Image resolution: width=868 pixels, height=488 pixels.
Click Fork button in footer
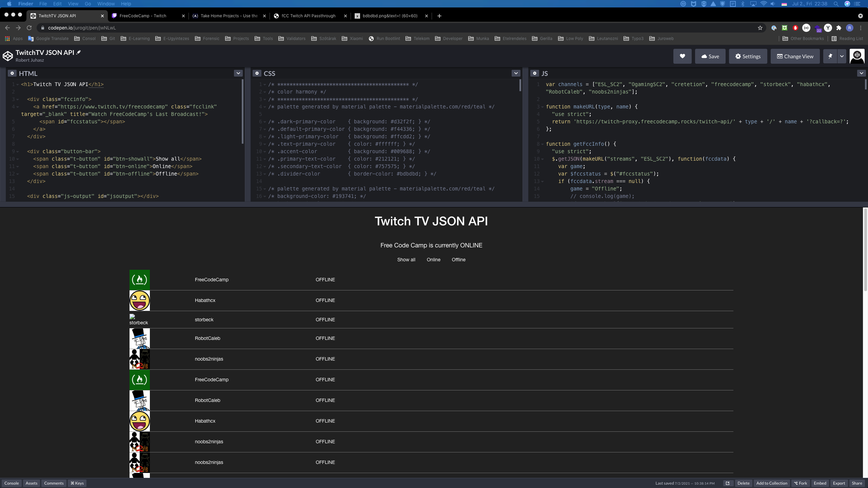pos(800,483)
